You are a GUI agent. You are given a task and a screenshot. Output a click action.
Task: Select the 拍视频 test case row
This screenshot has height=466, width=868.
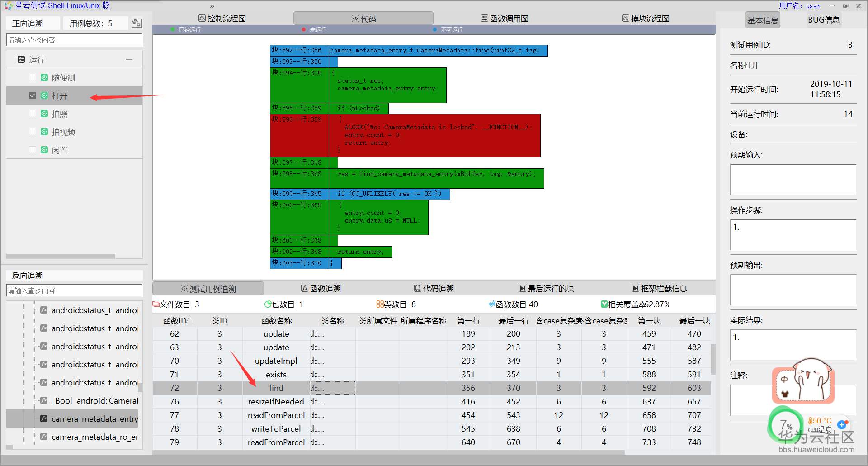tap(75, 132)
